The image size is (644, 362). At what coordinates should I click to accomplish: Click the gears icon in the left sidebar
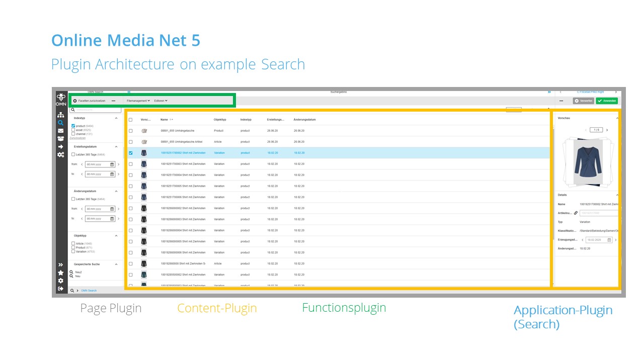60,155
